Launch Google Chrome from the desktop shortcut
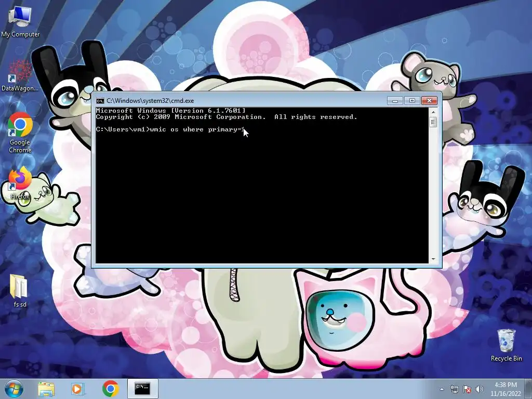532x399 pixels. (20, 132)
